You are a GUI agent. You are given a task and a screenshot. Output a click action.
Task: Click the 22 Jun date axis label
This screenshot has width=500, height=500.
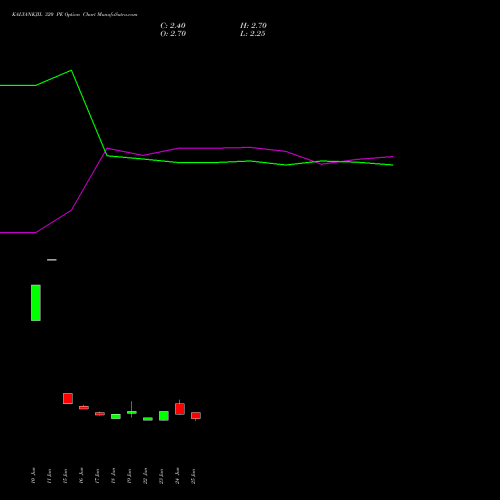(x=145, y=475)
